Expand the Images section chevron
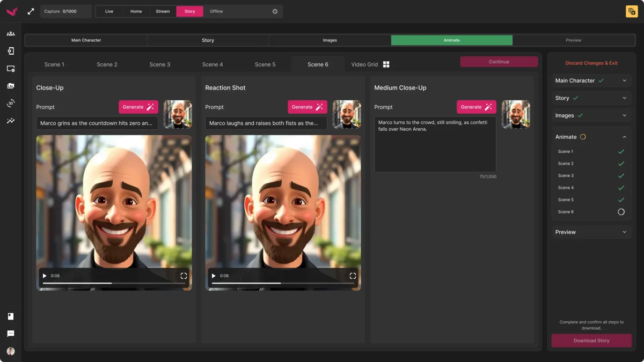This screenshot has height=362, width=644. pos(624,115)
